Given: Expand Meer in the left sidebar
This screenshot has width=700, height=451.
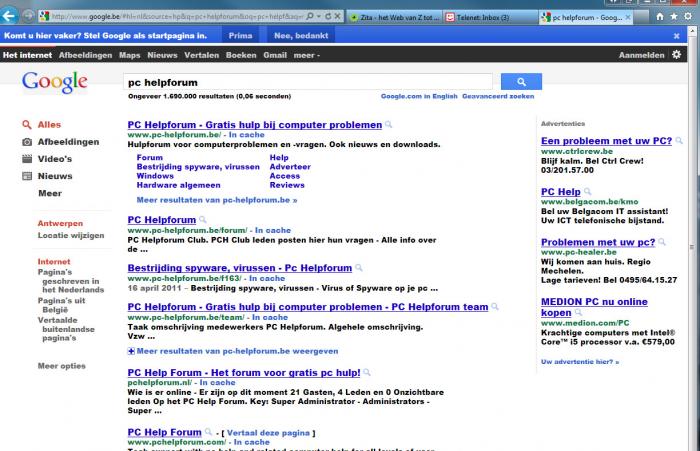Looking at the screenshot, I should (50, 193).
